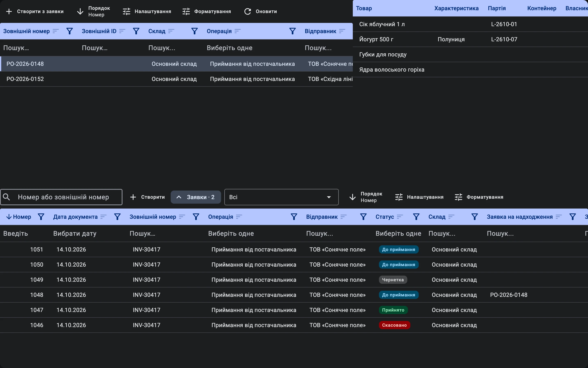Click the lower Створити button
Viewport: 588px width, 368px height.
147,197
